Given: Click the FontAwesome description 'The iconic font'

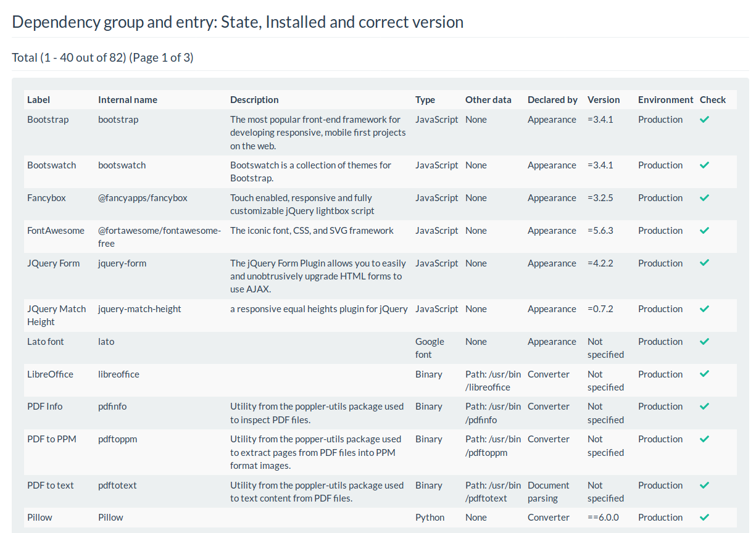Looking at the screenshot, I should click(312, 231).
